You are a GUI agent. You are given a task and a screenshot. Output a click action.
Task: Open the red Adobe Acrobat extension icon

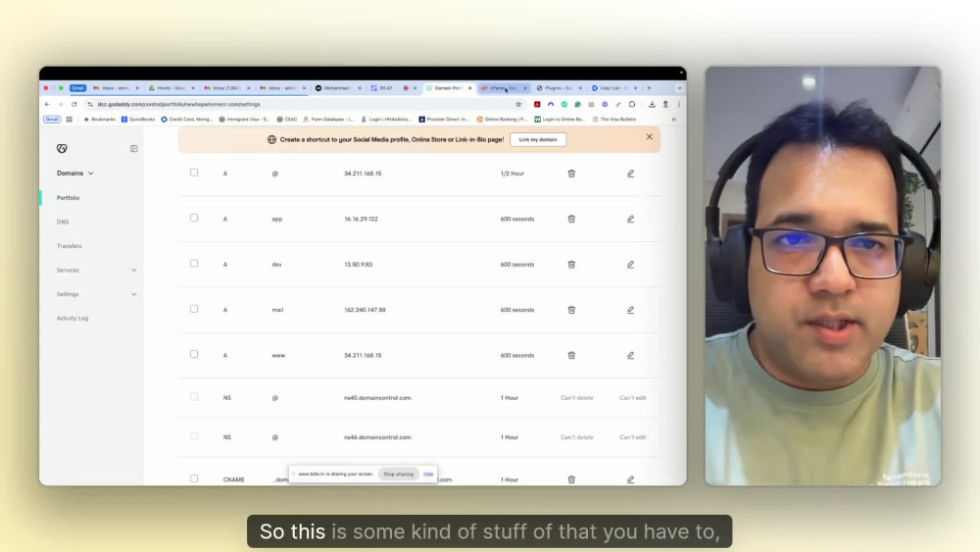click(x=537, y=104)
